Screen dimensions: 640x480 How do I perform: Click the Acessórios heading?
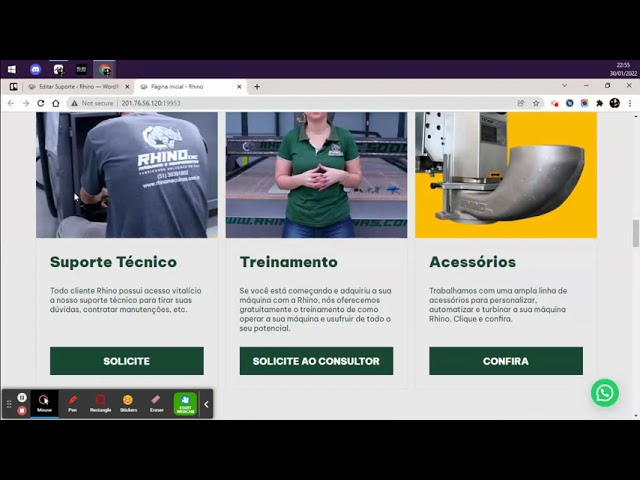pyautogui.click(x=472, y=262)
